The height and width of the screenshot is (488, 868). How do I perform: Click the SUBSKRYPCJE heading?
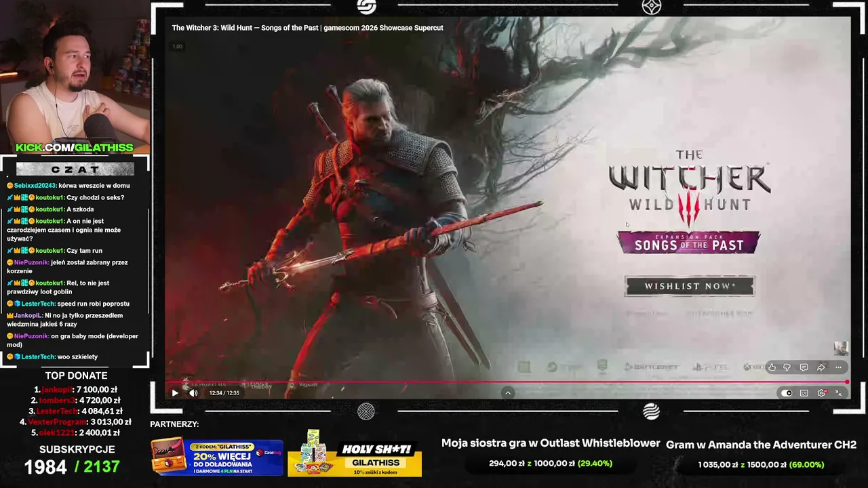(x=77, y=449)
